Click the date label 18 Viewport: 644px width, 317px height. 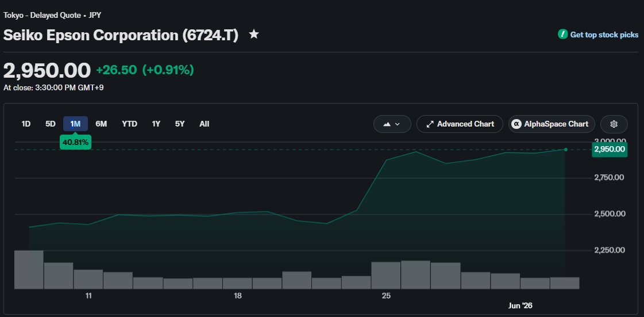(237, 296)
